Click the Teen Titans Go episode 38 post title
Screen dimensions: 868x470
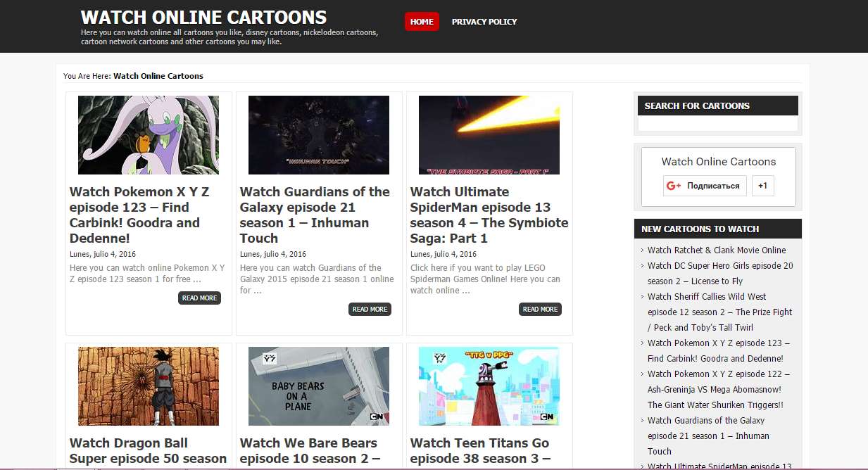[x=480, y=451]
